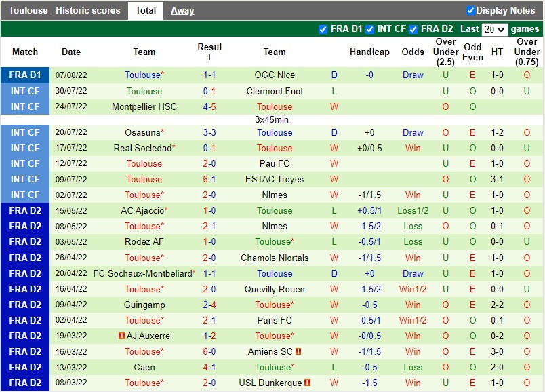The image size is (545, 392).
Task: Open OGC Nice team link
Action: point(275,75)
